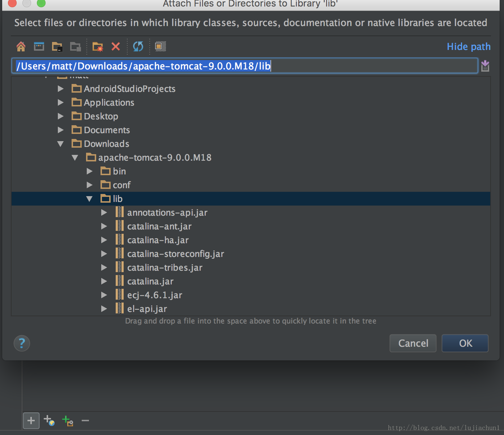Click the green plus exclude icon
The image size is (504, 435).
pos(68,421)
